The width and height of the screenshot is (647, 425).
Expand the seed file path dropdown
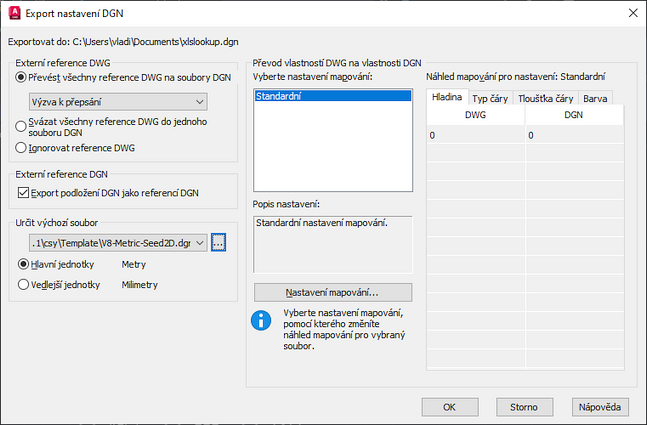click(x=199, y=242)
